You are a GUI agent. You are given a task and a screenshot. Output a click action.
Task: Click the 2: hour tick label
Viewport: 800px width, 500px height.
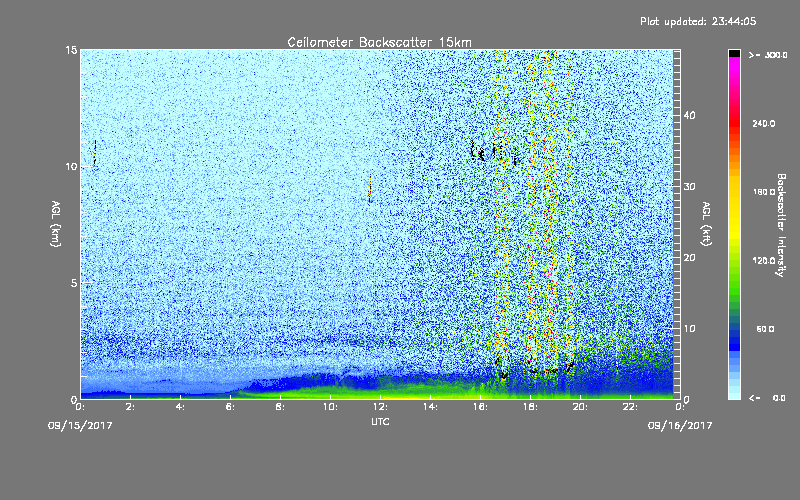pos(130,407)
